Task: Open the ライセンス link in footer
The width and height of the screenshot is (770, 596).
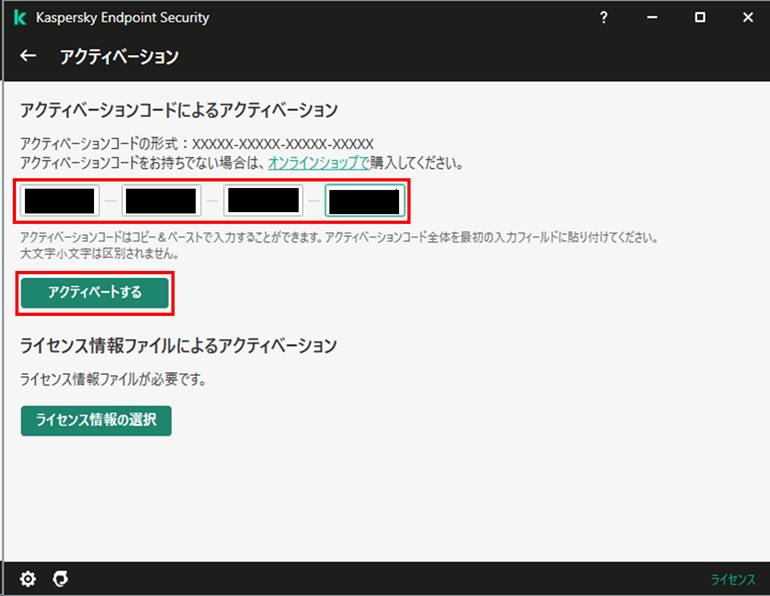Action: [x=733, y=579]
